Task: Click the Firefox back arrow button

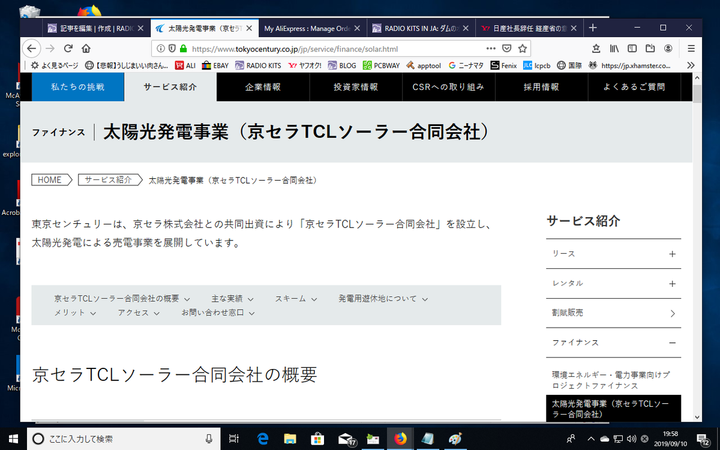Action: coord(31,48)
